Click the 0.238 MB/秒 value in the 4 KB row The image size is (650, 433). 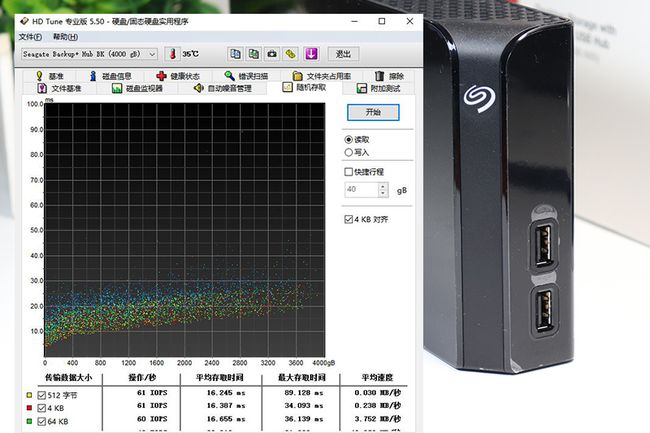(x=377, y=406)
